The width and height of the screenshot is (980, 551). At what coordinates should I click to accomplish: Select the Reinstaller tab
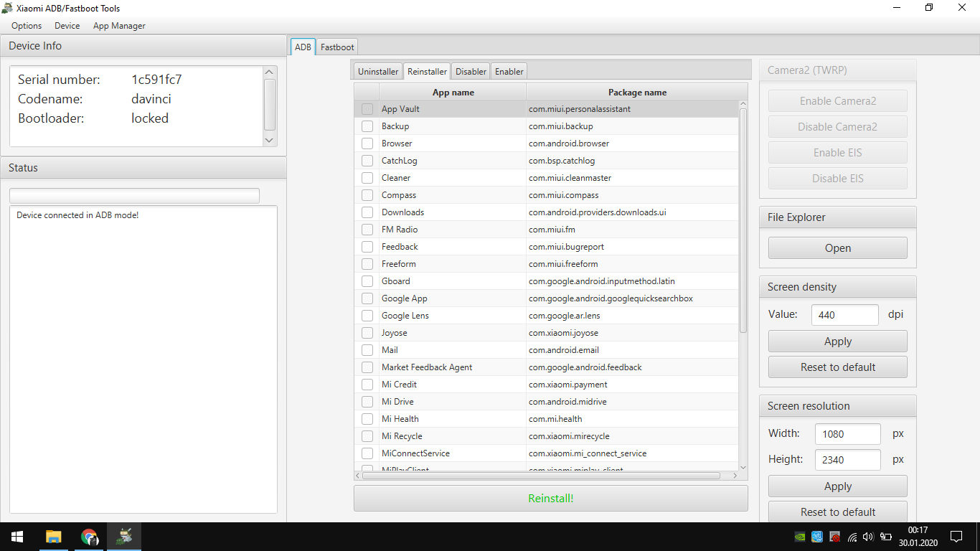[427, 71]
